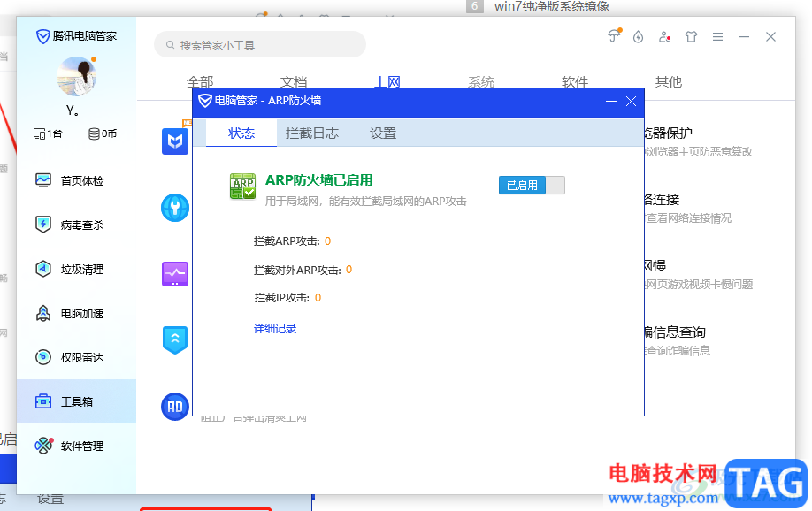Click the 拦截ARP攻击 count value

(x=328, y=240)
